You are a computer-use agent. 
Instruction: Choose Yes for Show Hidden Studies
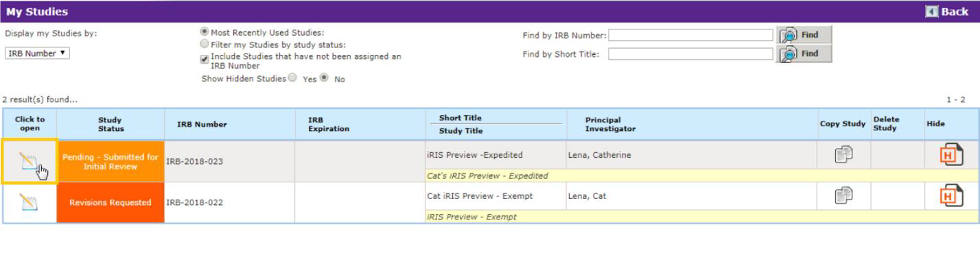tap(293, 78)
